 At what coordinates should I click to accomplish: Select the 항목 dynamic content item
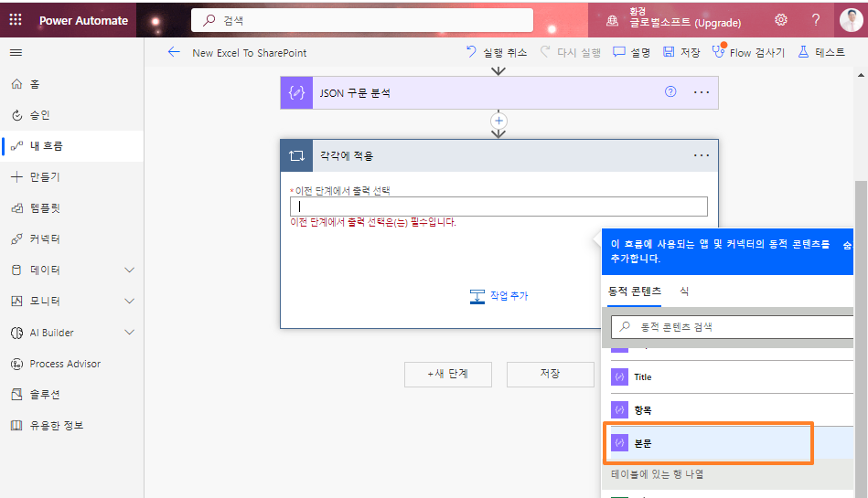pos(731,410)
